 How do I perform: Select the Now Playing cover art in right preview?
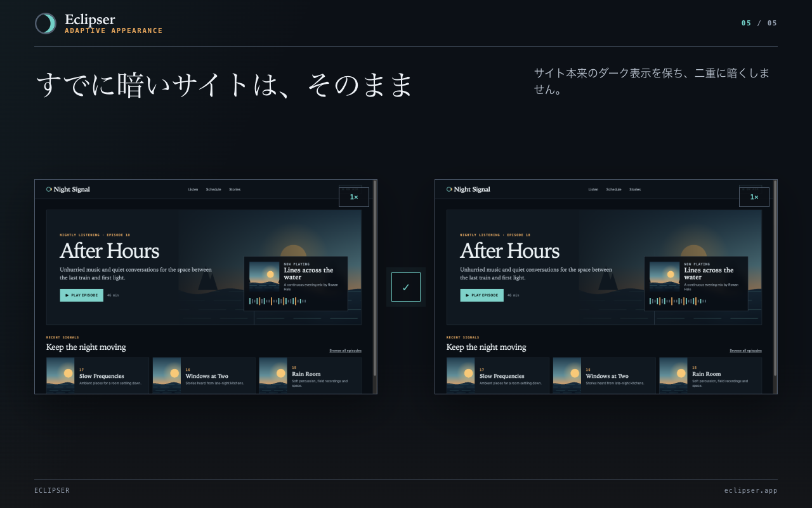tap(665, 276)
